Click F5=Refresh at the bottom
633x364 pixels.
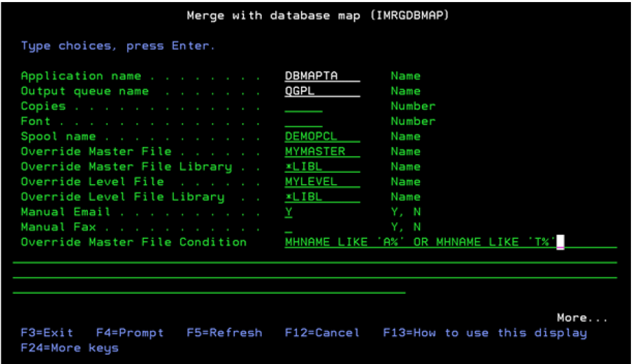pyautogui.click(x=224, y=332)
